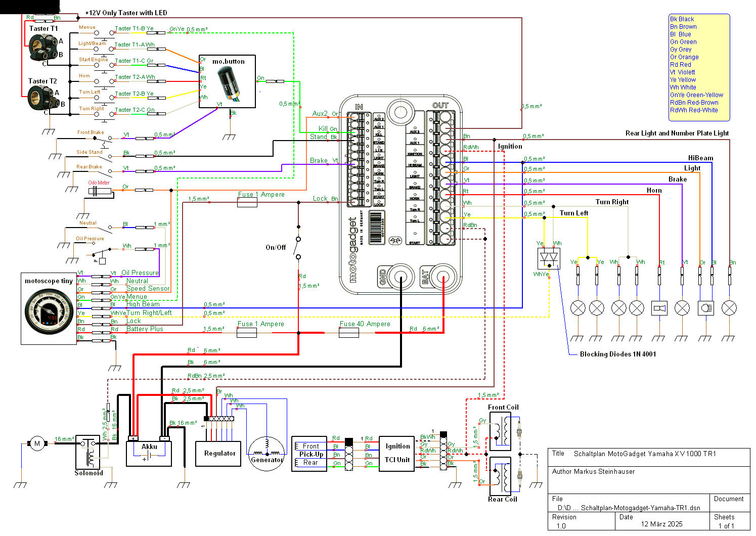Click the Taster T2 handlebar switch image
The image size is (756, 536).
[40, 98]
